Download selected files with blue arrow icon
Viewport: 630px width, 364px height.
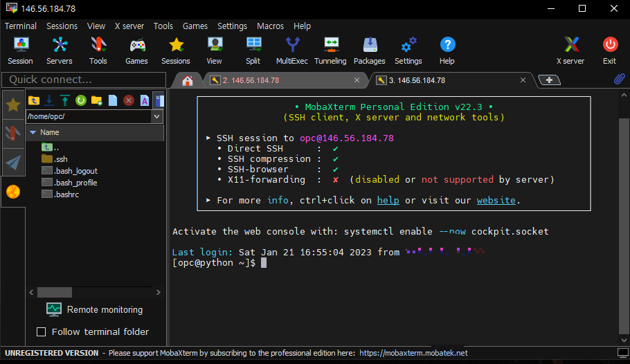(49, 100)
